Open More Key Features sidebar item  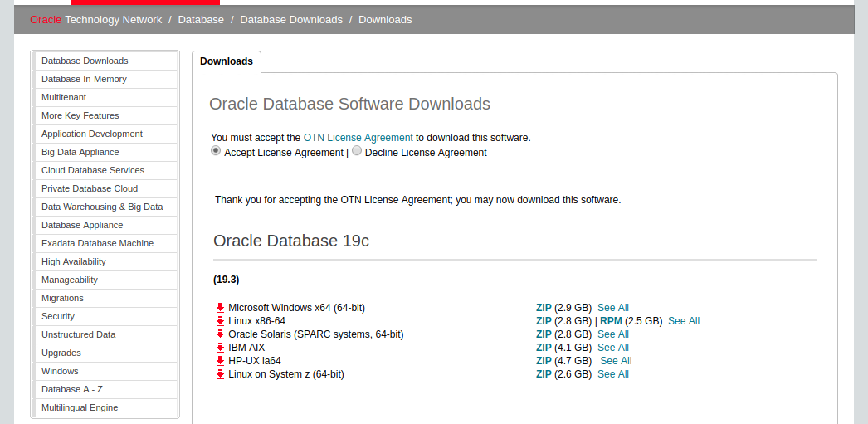tap(105, 115)
